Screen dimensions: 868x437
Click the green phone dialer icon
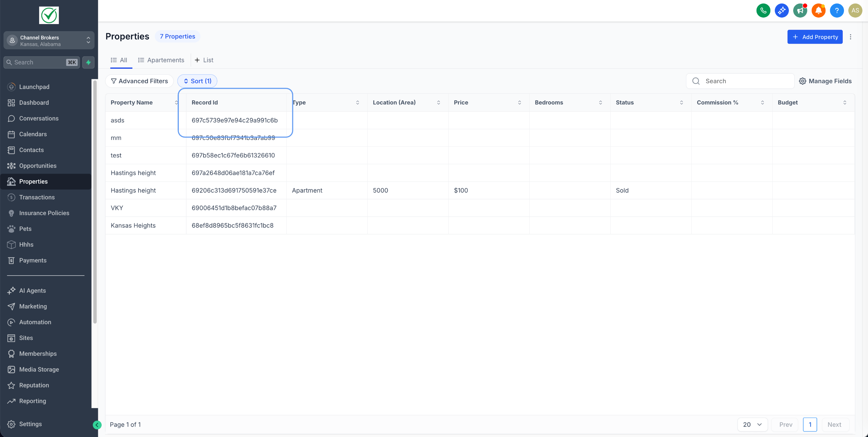tap(763, 10)
